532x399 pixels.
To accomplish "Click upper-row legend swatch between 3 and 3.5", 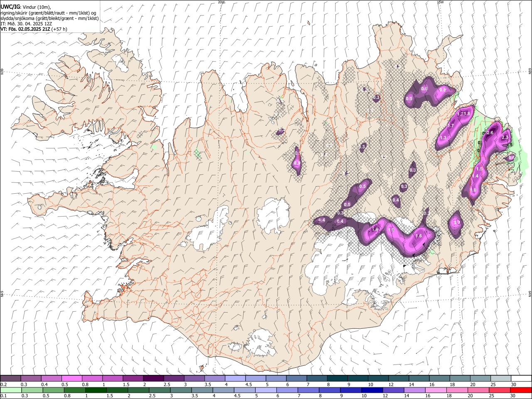I will (195, 378).
